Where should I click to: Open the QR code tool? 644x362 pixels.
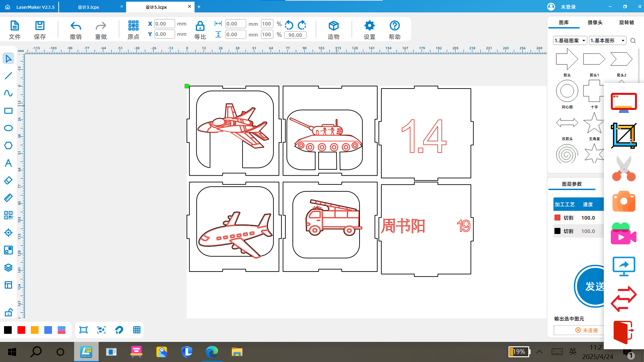8,215
